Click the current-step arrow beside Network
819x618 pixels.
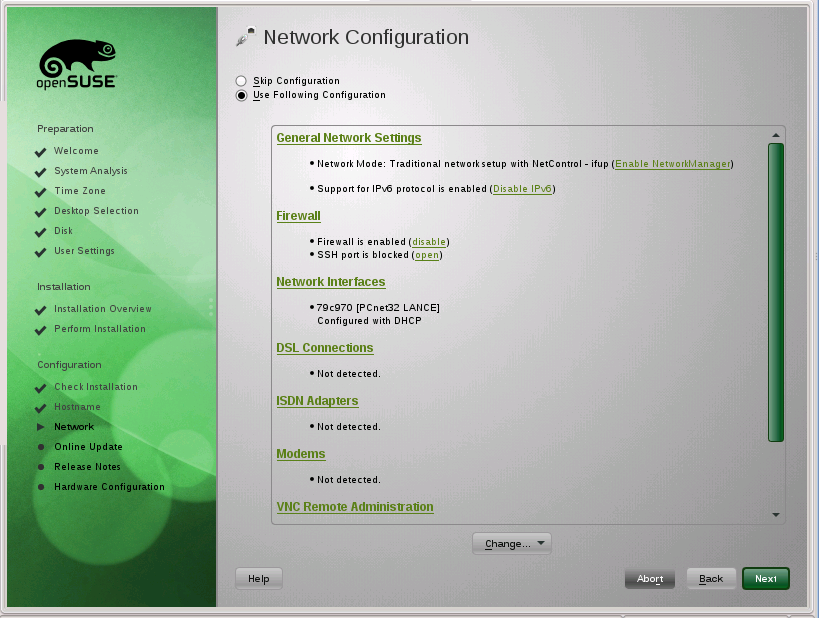pos(41,427)
